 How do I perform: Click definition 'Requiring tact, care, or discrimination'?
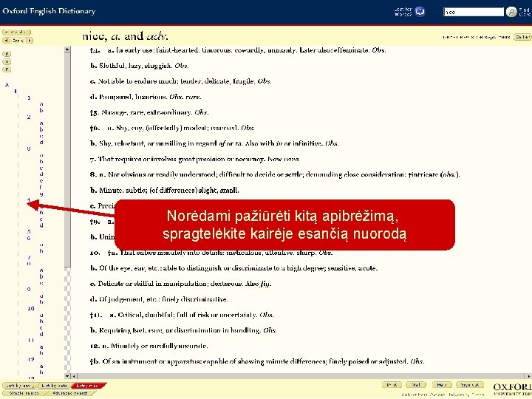[183, 330]
